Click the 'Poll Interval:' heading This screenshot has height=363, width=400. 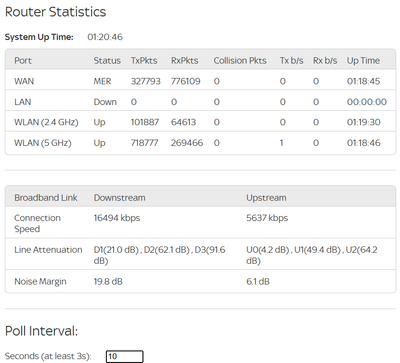41,331
